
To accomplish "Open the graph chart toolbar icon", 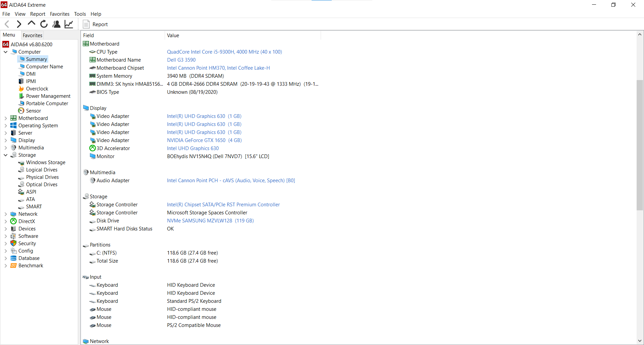I will click(x=69, y=24).
